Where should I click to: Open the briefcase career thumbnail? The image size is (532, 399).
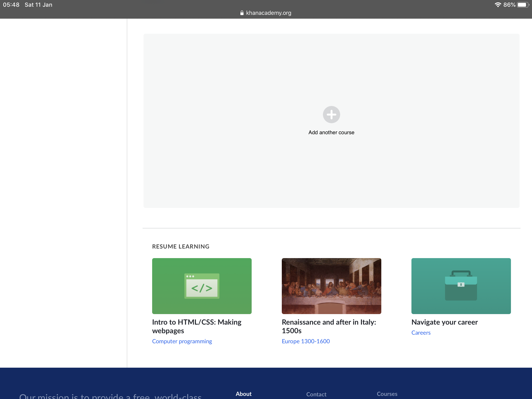[x=461, y=286]
